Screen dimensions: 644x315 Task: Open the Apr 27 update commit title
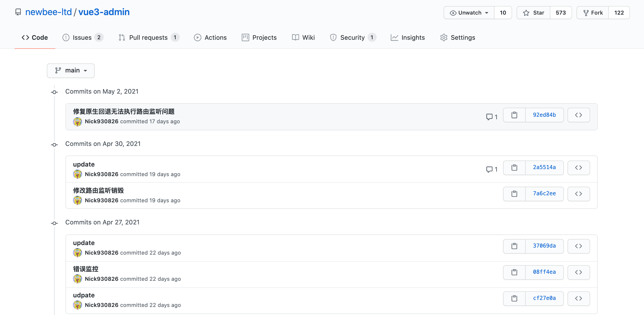[84, 243]
